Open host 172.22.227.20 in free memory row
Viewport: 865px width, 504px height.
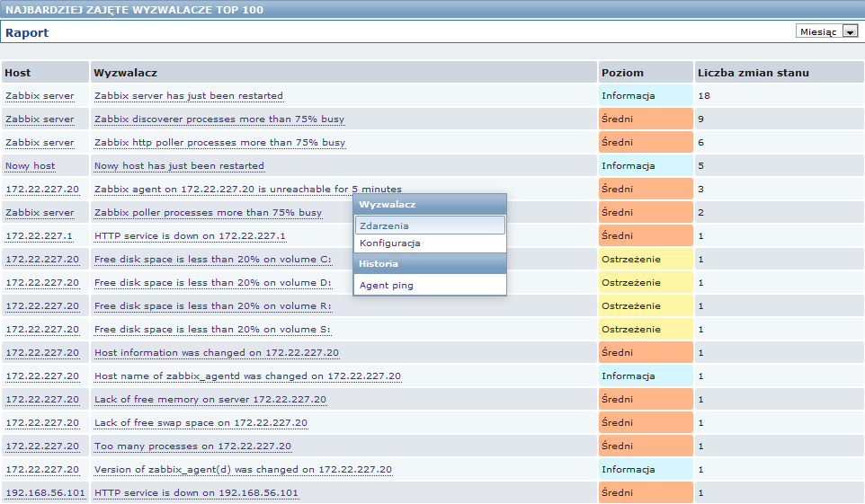tap(42, 399)
